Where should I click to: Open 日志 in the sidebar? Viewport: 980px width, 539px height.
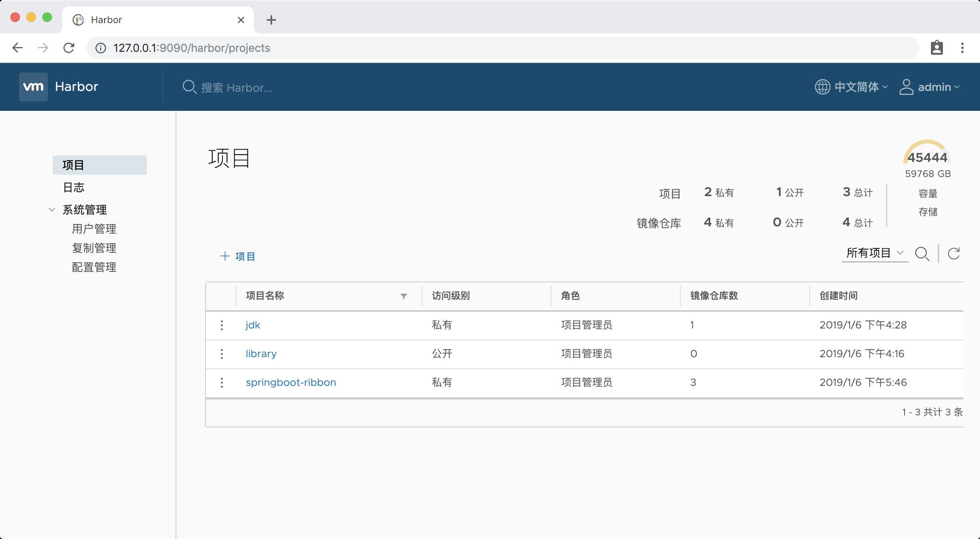[x=74, y=187]
